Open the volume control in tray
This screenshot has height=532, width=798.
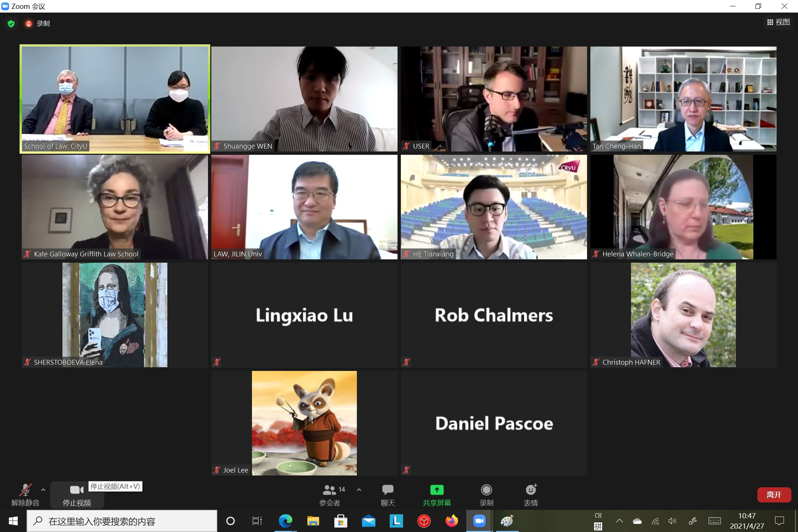pos(672,521)
